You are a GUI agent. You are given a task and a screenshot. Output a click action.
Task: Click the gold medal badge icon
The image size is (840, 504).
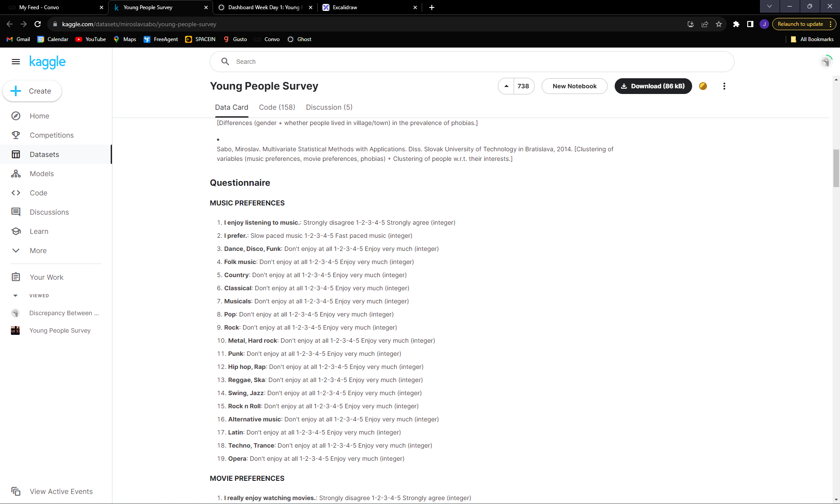click(703, 86)
